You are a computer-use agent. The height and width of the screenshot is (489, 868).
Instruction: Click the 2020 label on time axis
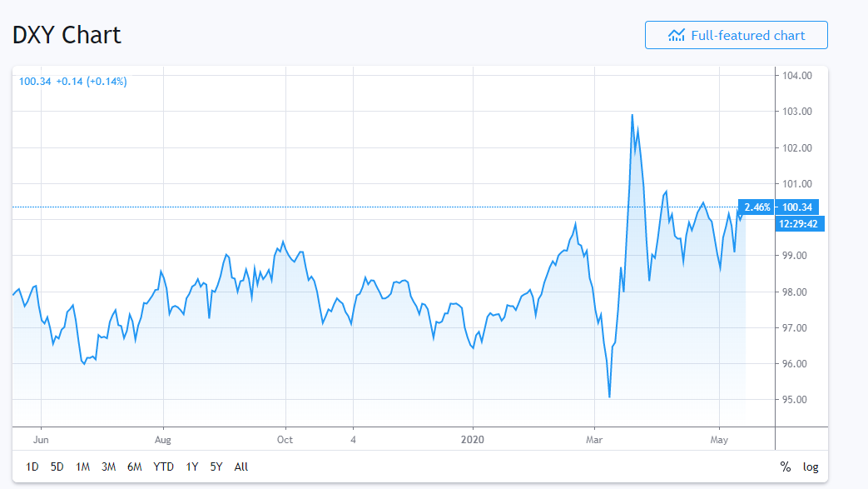coord(473,438)
